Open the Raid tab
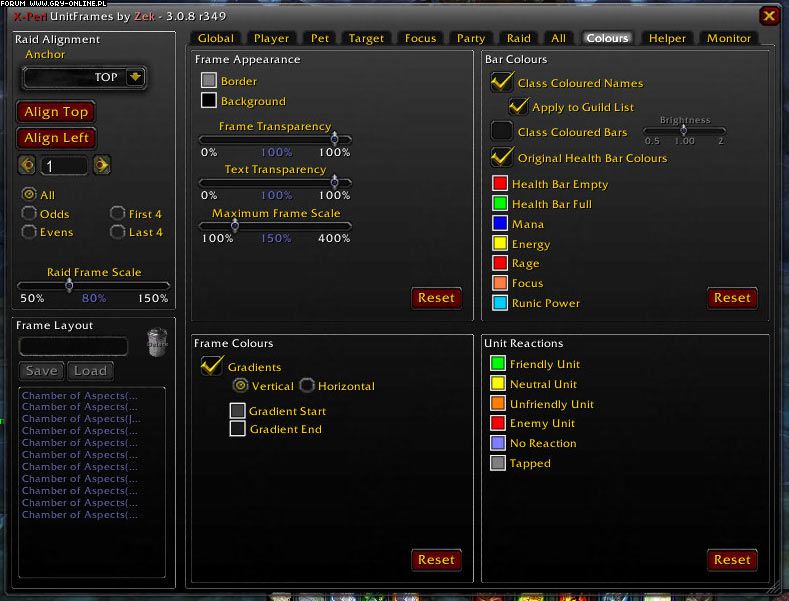Viewport: 789px width, 601px height. [x=518, y=38]
